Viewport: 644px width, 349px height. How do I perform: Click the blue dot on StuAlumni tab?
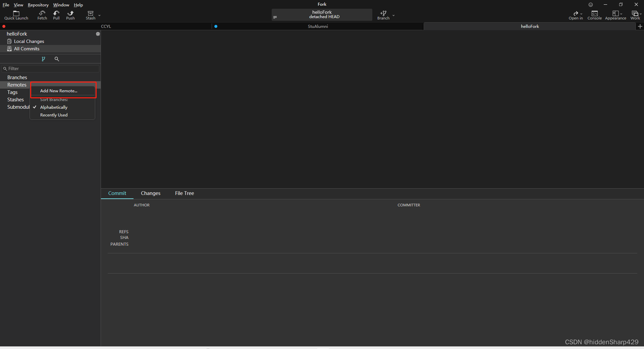(216, 26)
